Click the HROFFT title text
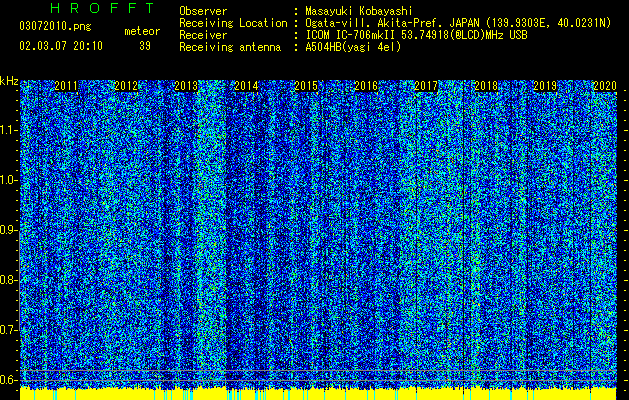 point(102,8)
